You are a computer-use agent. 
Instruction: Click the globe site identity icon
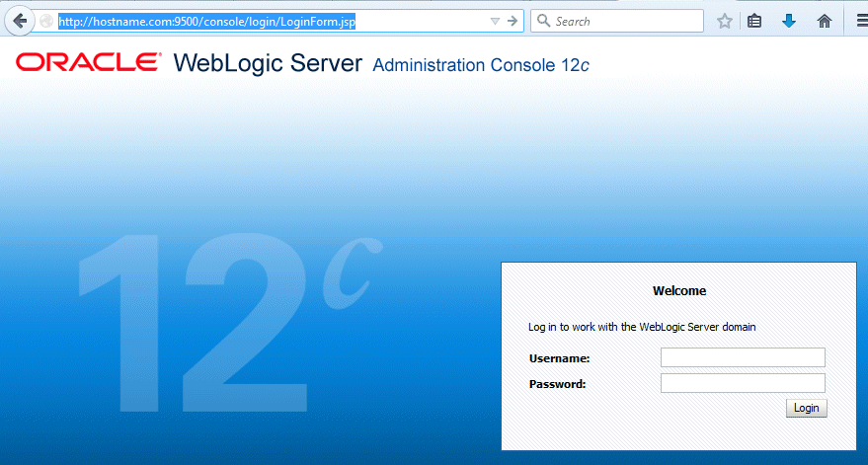click(x=46, y=22)
